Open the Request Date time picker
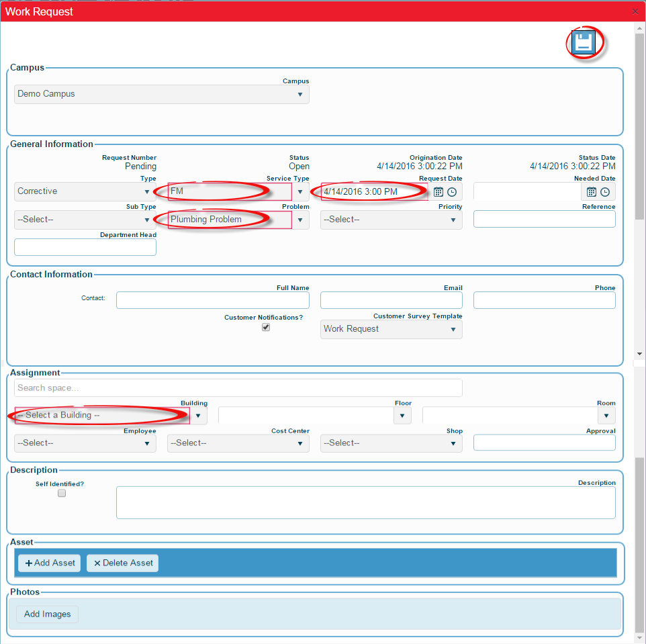Screen dimensions: 646x644 pos(452,191)
